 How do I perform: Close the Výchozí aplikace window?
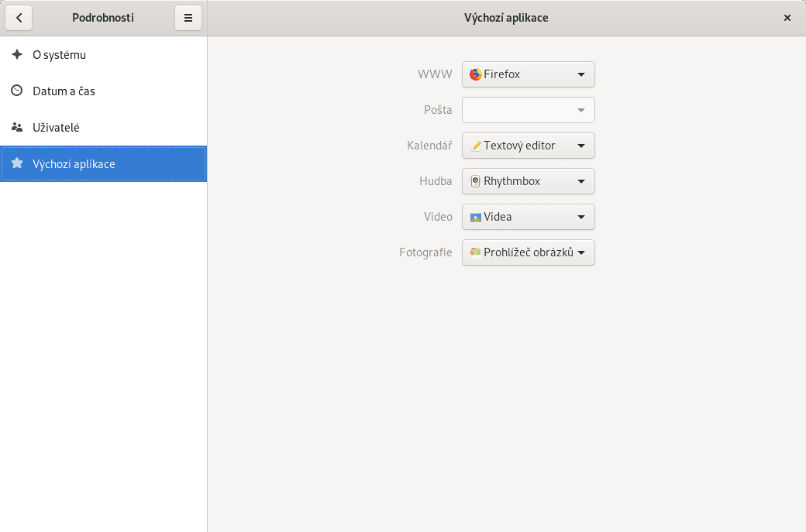(787, 18)
